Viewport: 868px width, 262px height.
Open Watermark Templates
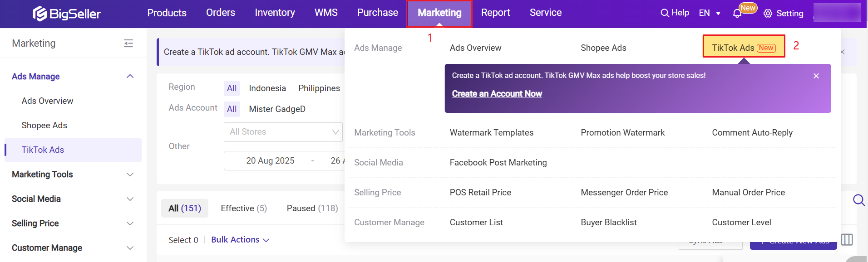(x=492, y=133)
